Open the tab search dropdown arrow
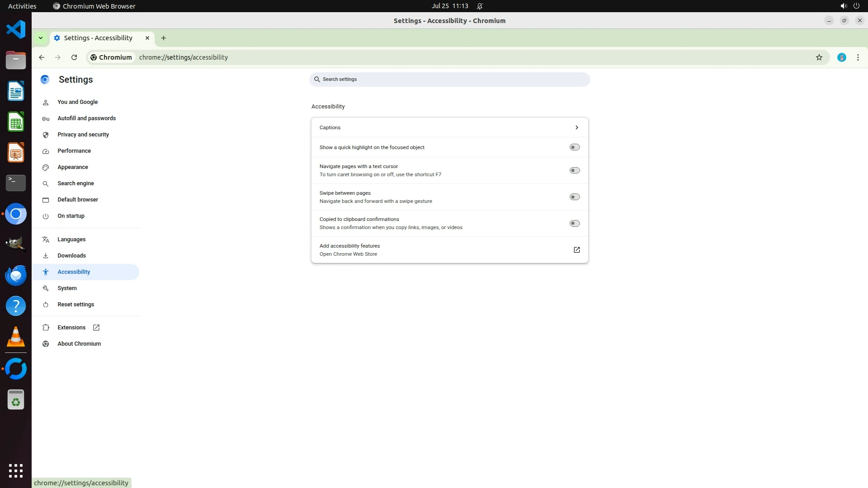This screenshot has height=488, width=868. coord(41,38)
